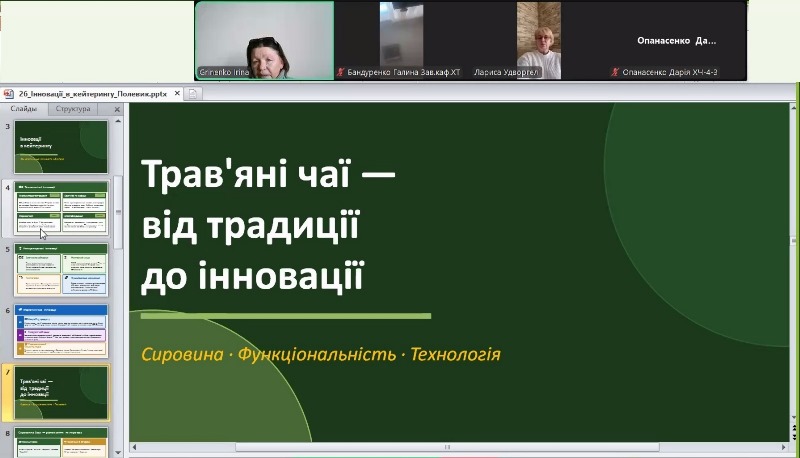Screen dimensions: 800x458
Task: Switch to the Структура tab
Action: (73, 109)
